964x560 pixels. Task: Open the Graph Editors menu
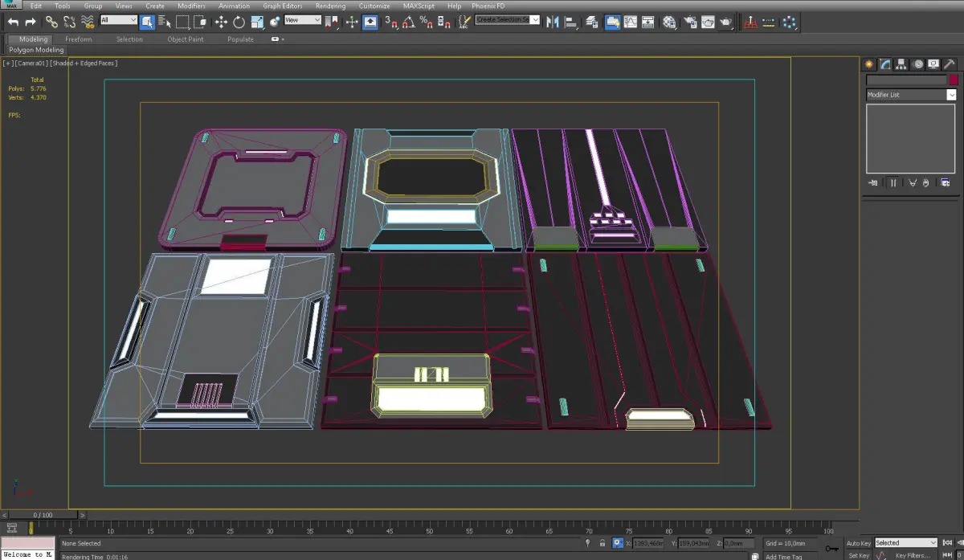coord(283,6)
